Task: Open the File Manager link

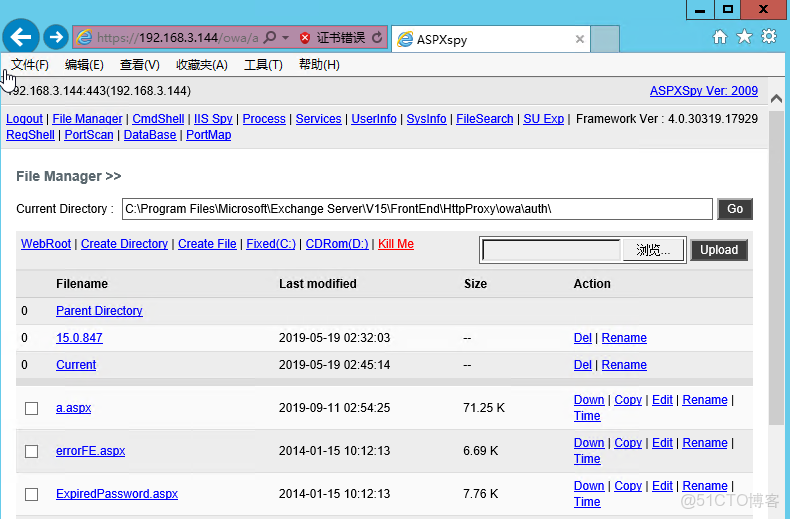Action: click(87, 119)
